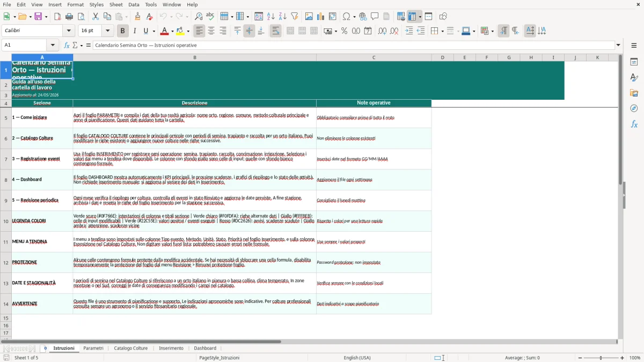Open Print Preview

coord(81,17)
